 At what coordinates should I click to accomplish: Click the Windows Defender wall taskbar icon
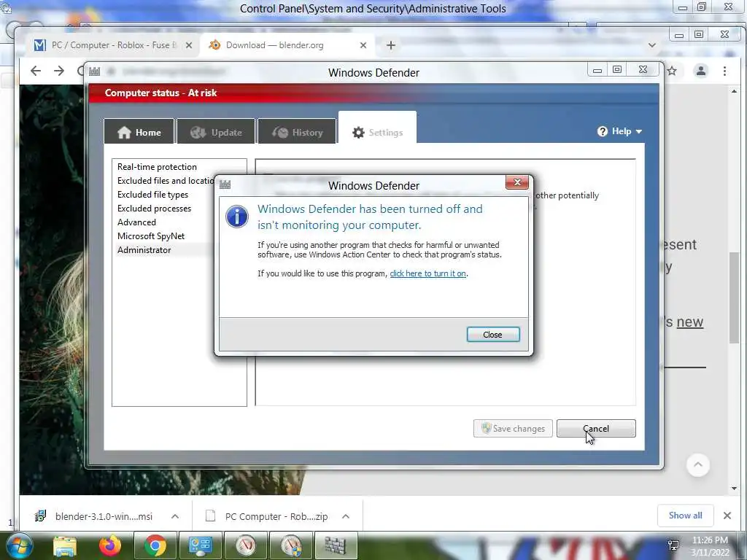[x=336, y=545]
